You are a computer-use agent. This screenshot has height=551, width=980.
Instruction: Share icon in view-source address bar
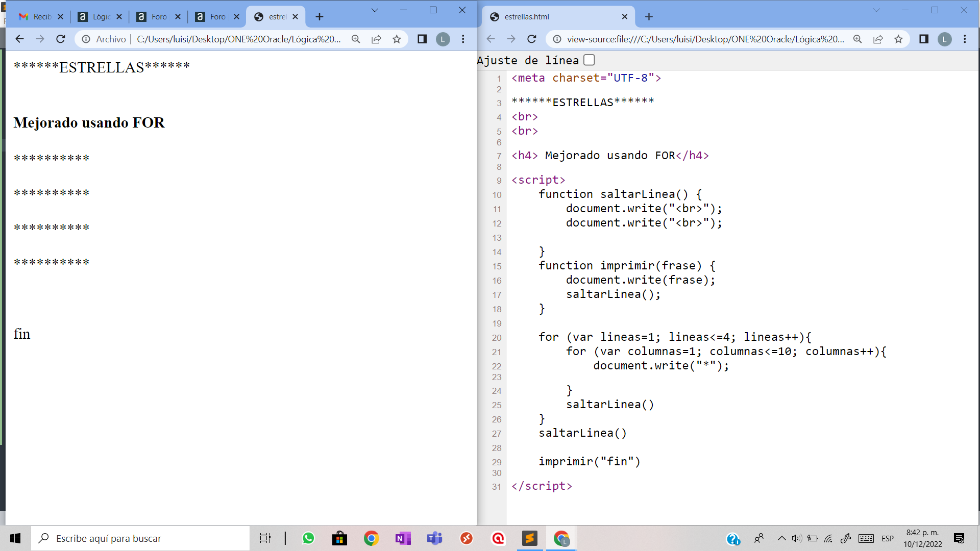pos(878,39)
